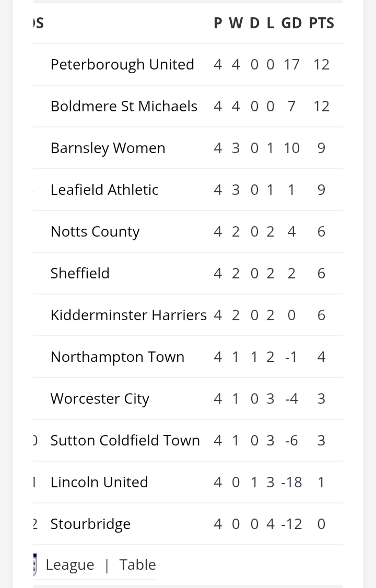Tap the Sheffield team name
The height and width of the screenshot is (588, 376).
click(80, 273)
